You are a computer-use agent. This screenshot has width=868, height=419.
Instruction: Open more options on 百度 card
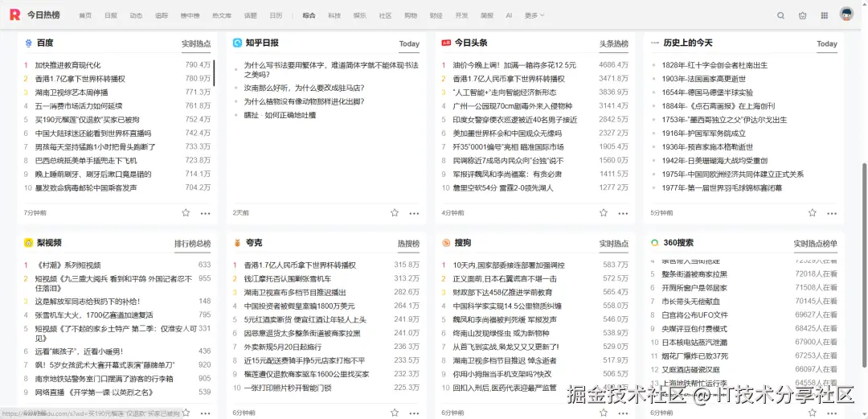point(206,213)
